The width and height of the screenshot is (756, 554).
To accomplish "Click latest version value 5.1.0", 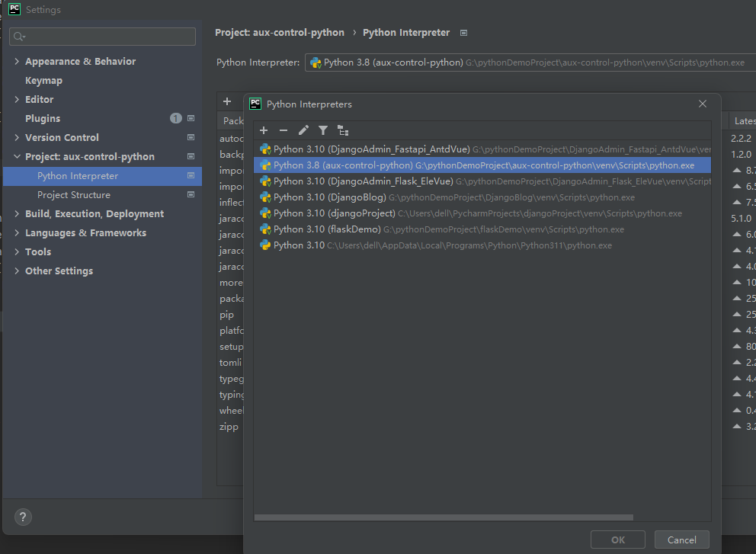I will pyautogui.click(x=741, y=219).
